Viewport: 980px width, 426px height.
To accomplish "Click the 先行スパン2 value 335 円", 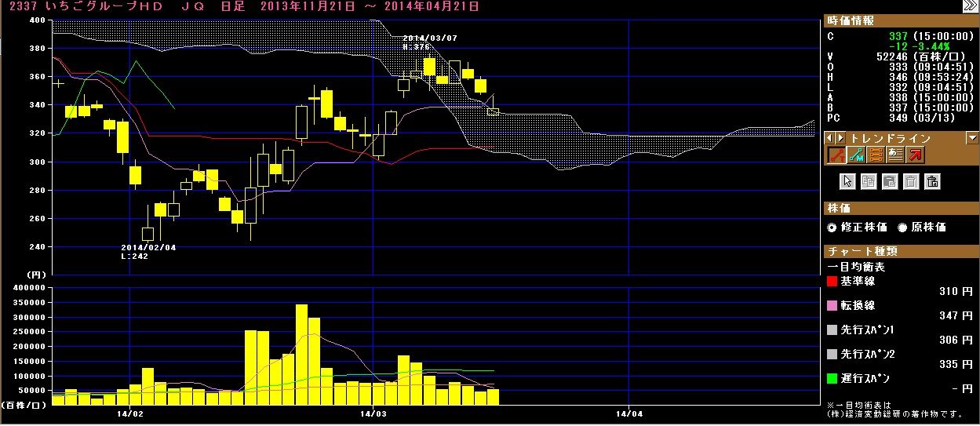I will pyautogui.click(x=955, y=365).
